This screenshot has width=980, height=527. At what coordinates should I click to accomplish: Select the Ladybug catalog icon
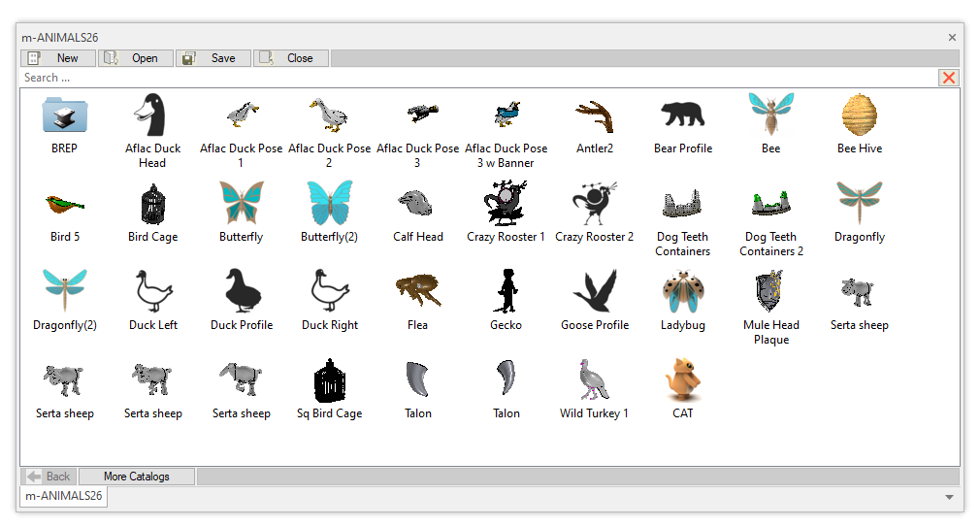click(x=682, y=292)
